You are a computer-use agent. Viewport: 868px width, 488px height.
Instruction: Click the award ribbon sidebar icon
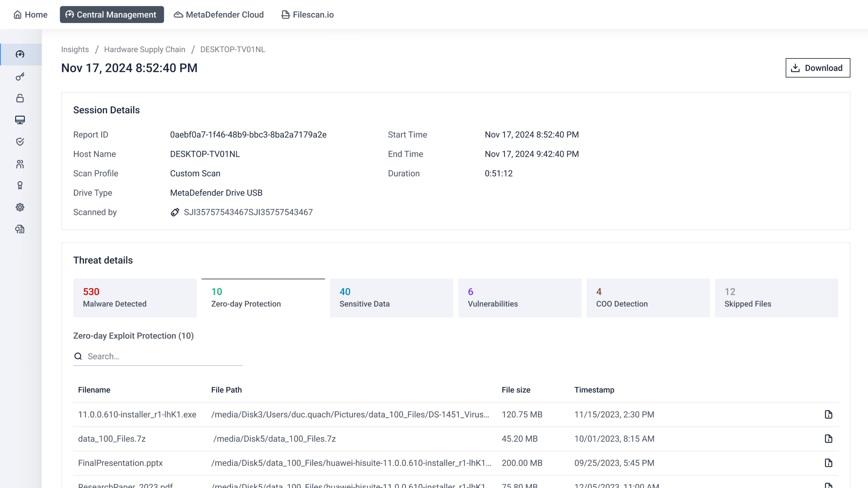pos(20,185)
